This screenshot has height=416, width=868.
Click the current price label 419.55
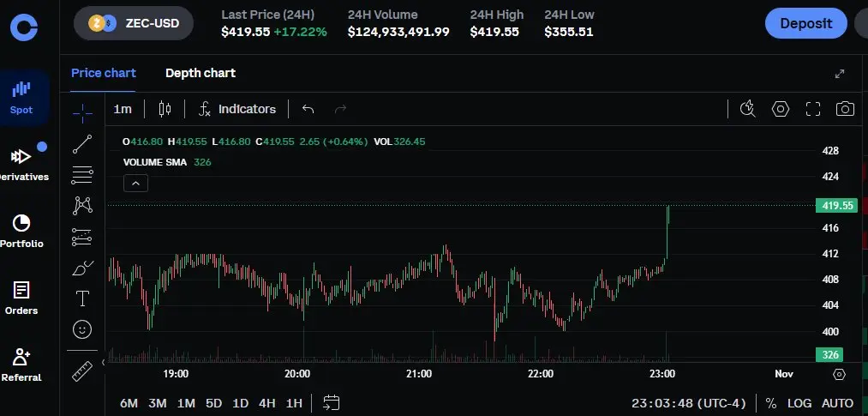click(836, 206)
